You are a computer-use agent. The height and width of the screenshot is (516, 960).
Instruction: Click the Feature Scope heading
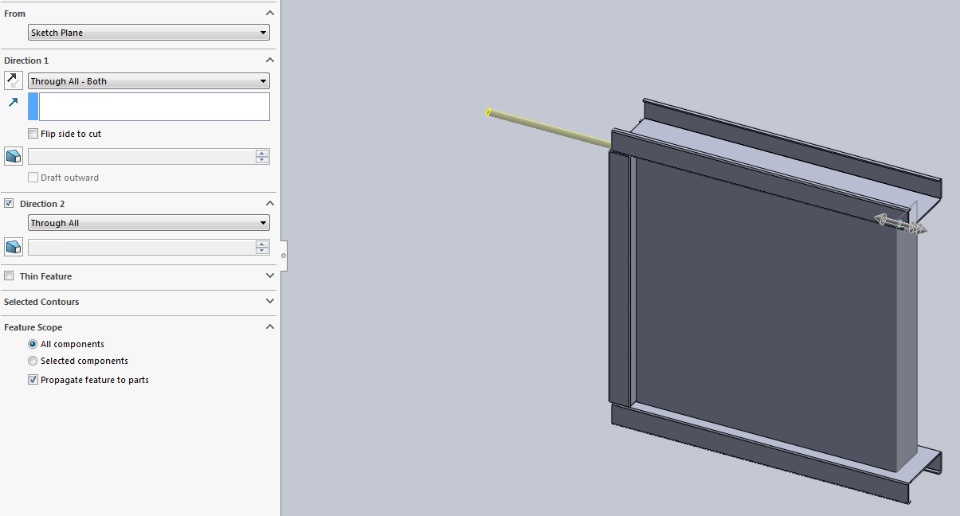[33, 327]
